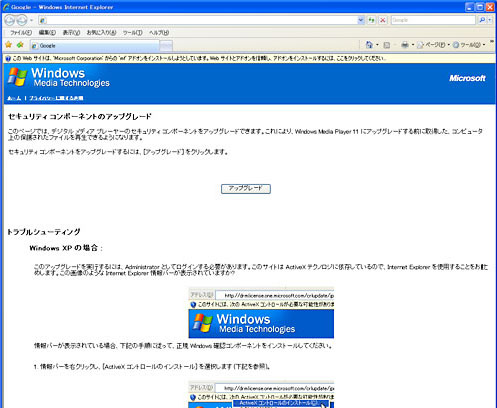497x408 pixels.
Task: Click the command bar overflow chevron
Action: (x=492, y=42)
